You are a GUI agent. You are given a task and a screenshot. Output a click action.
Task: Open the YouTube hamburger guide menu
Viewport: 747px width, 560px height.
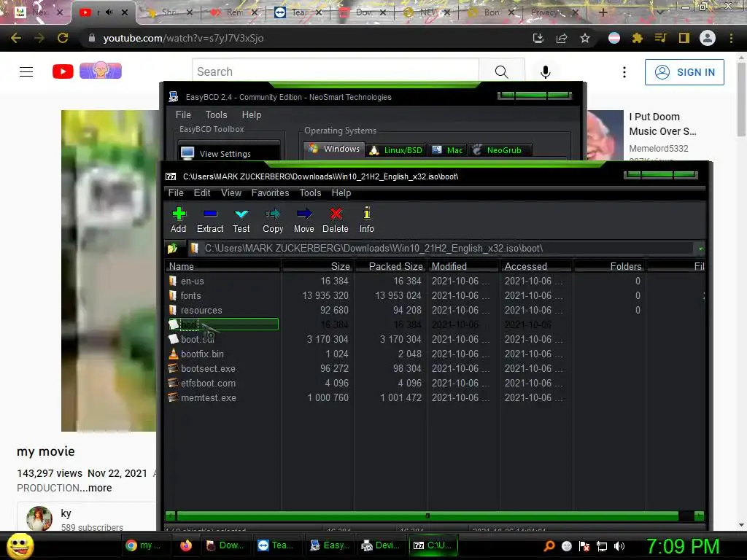pos(26,72)
